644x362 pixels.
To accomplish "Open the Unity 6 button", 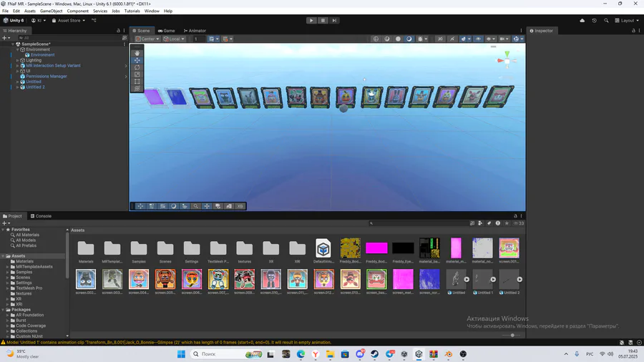I will point(14,21).
